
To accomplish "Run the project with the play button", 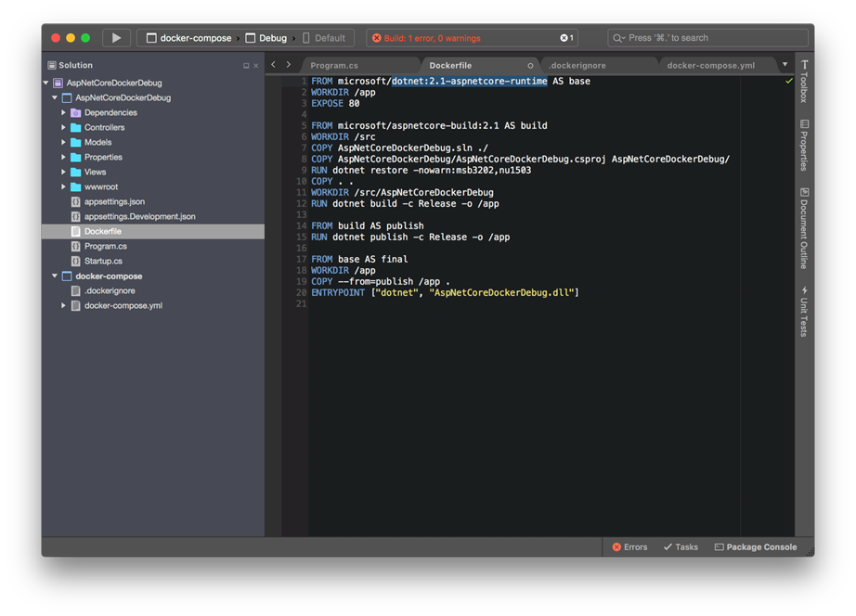I will [116, 38].
